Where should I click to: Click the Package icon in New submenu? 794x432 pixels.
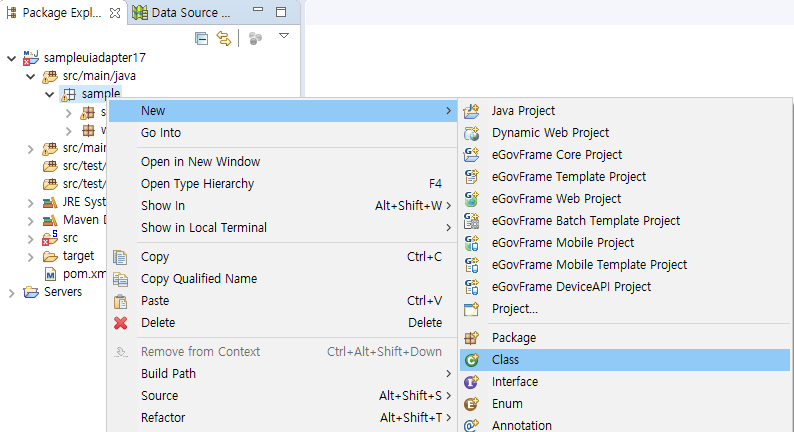pos(472,338)
